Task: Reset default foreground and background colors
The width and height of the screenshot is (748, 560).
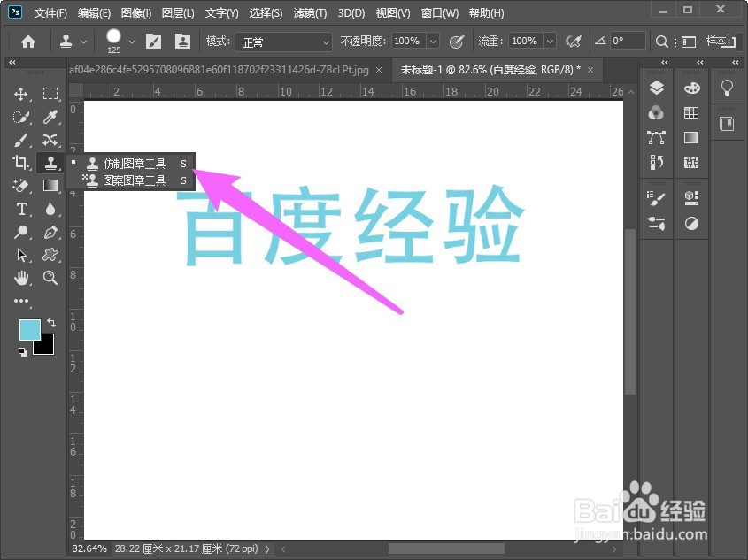Action: (22, 352)
